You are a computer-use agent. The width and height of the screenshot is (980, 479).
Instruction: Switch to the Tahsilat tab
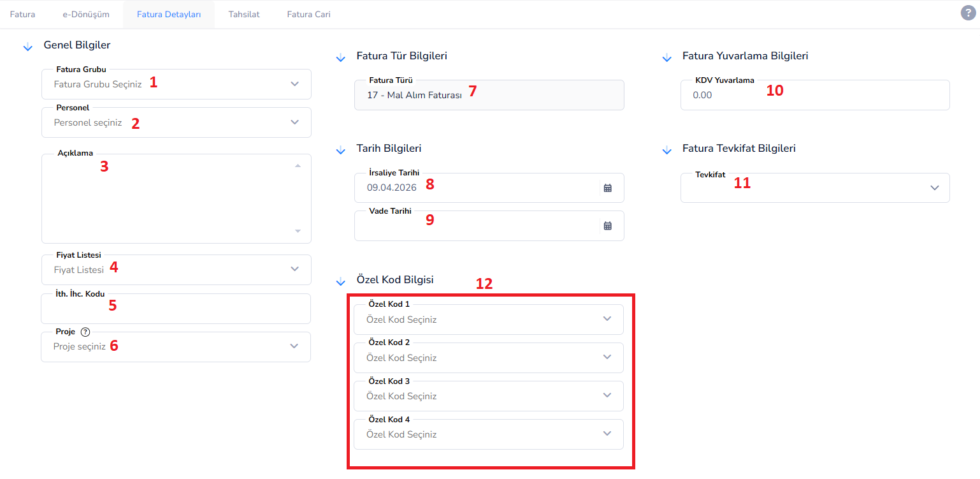click(x=244, y=14)
